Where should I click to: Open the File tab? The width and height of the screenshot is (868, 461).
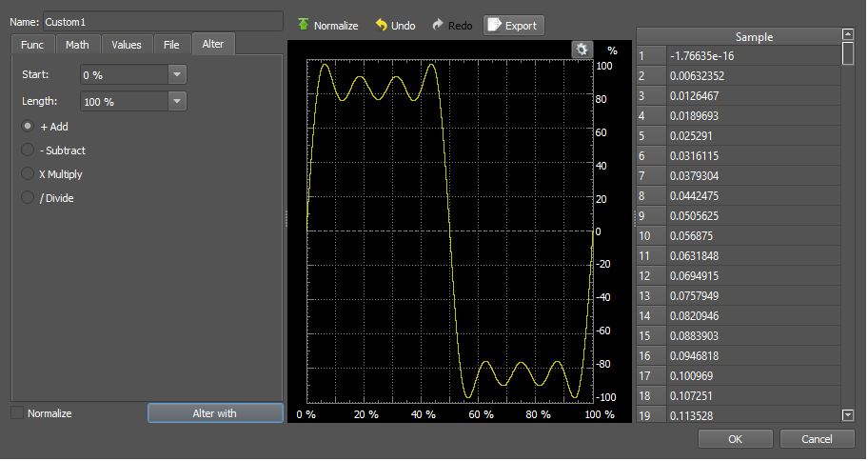pos(171,45)
